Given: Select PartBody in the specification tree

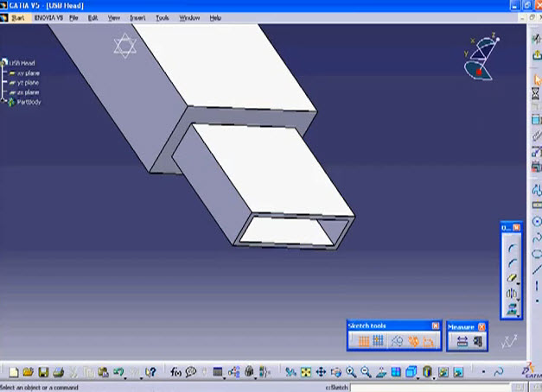Looking at the screenshot, I should pos(29,102).
